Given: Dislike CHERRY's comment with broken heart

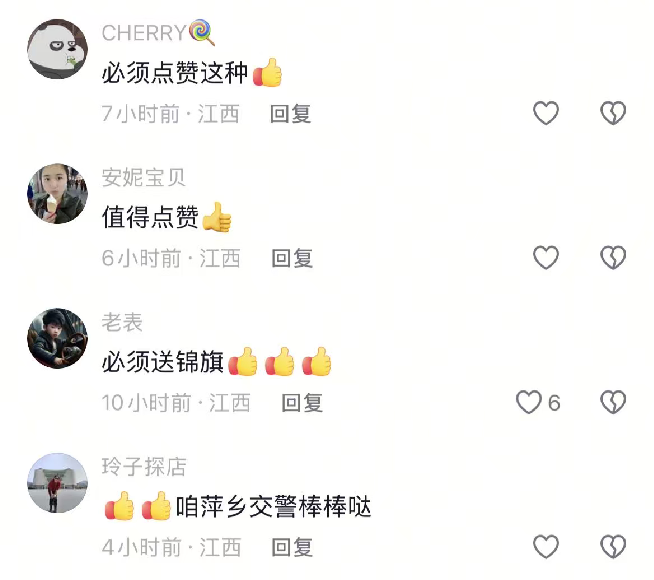Looking at the screenshot, I should click(x=613, y=113).
